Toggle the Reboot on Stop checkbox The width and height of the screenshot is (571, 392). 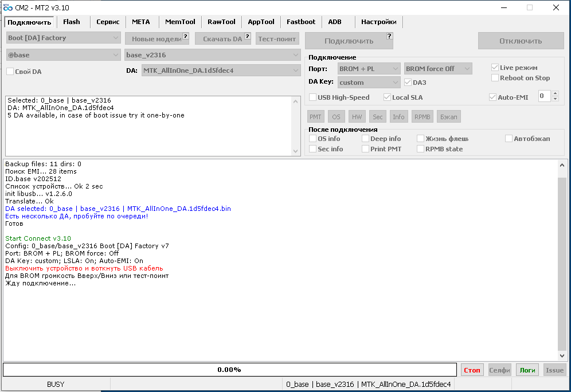click(495, 78)
